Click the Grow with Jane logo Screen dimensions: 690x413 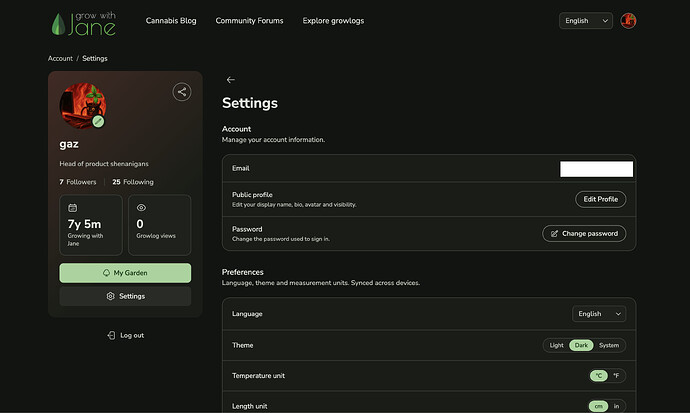(x=84, y=23)
